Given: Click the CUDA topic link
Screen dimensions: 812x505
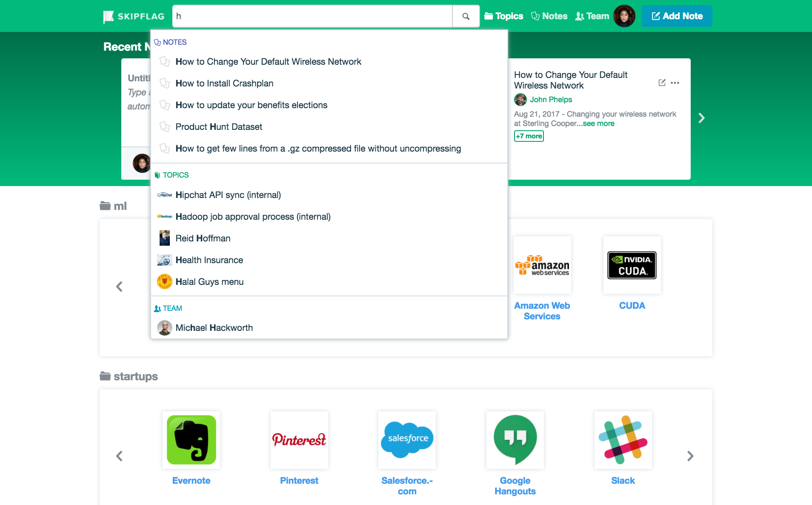Looking at the screenshot, I should click(x=632, y=306).
